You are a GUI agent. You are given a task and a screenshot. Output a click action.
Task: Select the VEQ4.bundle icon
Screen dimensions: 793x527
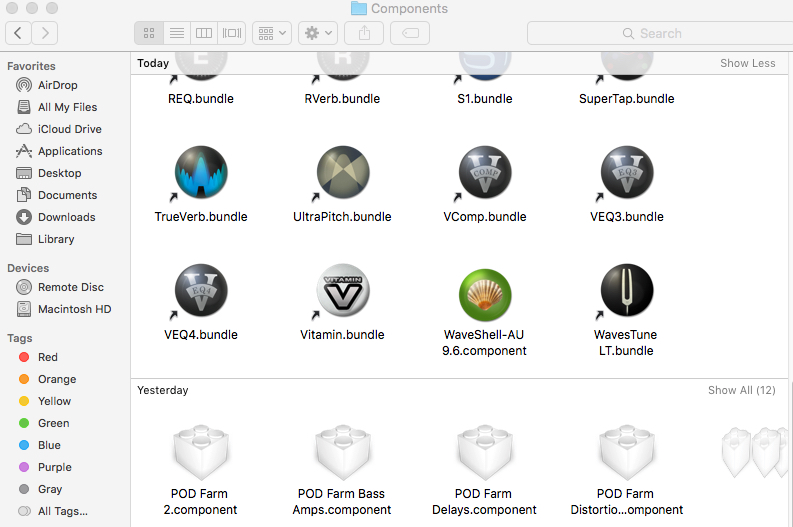coord(201,290)
